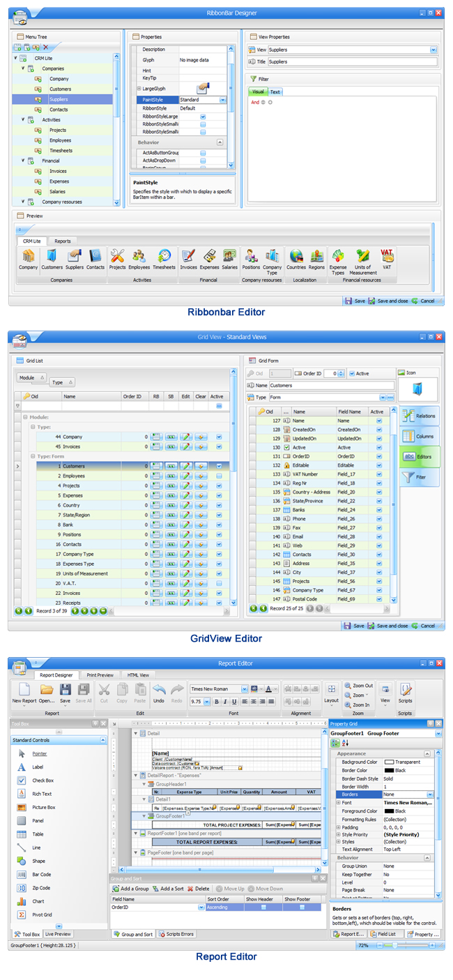Toggle Bold formatting in Report Editor

click(216, 702)
